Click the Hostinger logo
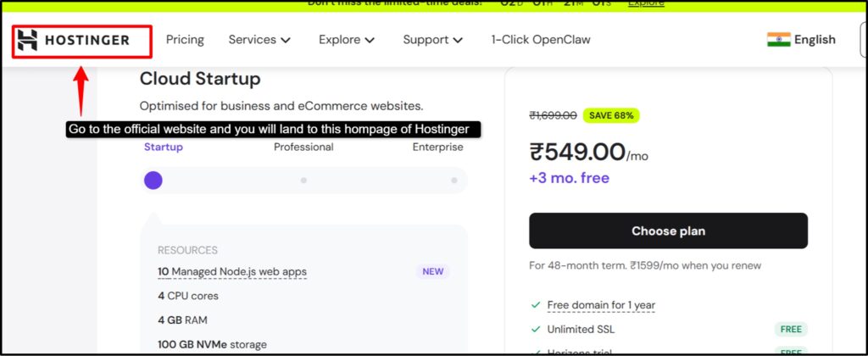Image resolution: width=868 pixels, height=356 pixels. (73, 40)
